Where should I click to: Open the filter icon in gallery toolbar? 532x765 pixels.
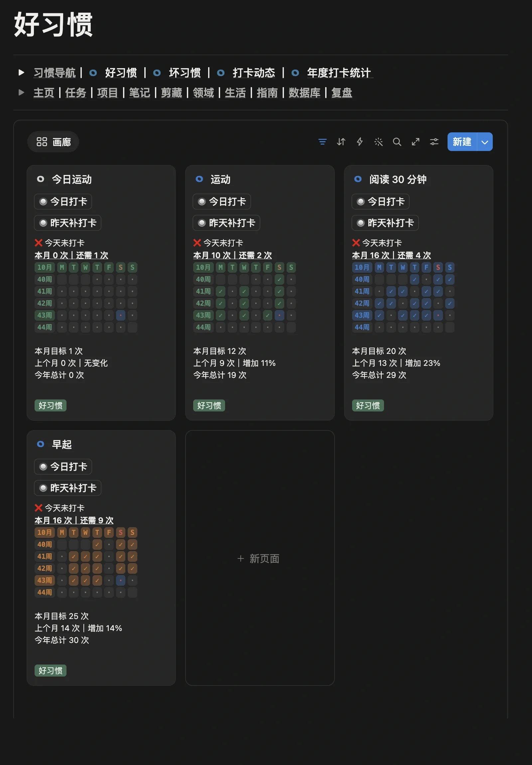[x=322, y=142]
